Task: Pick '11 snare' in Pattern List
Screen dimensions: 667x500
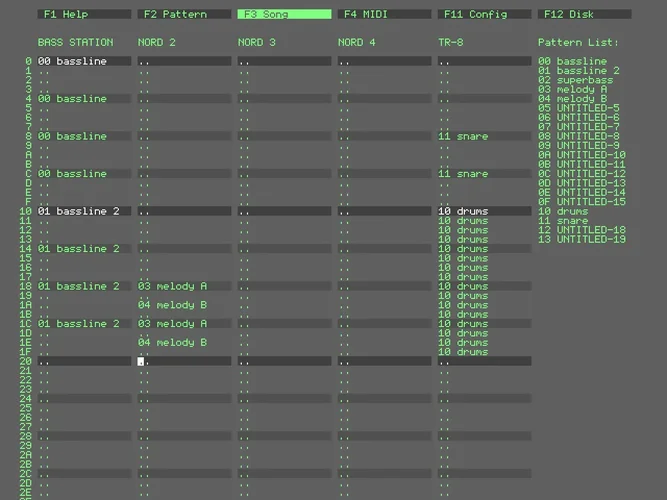Action: 563,220
